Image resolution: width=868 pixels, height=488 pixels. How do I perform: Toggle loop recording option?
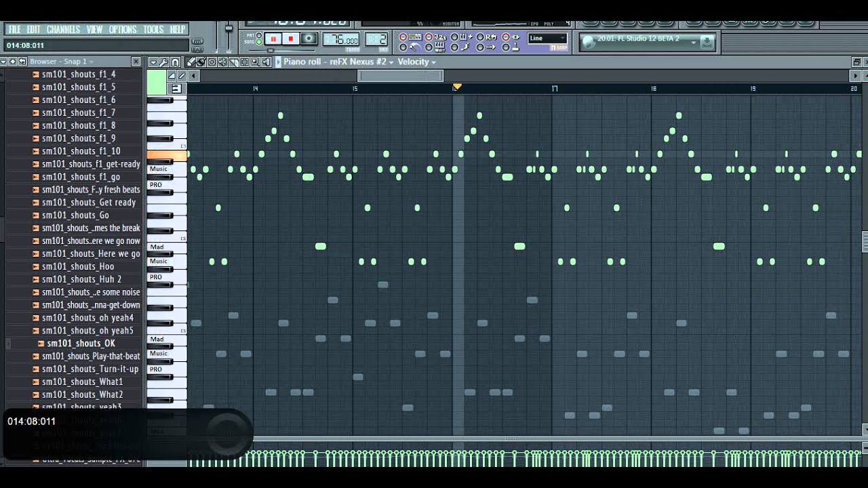tap(480, 37)
